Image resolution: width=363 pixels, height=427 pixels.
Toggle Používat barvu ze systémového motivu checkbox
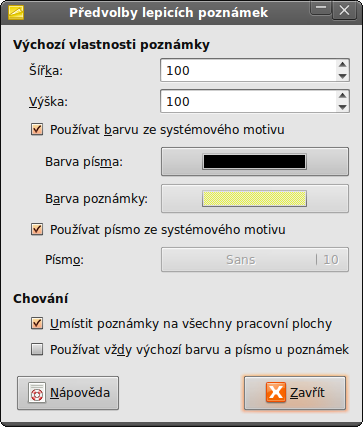pyautogui.click(x=37, y=130)
